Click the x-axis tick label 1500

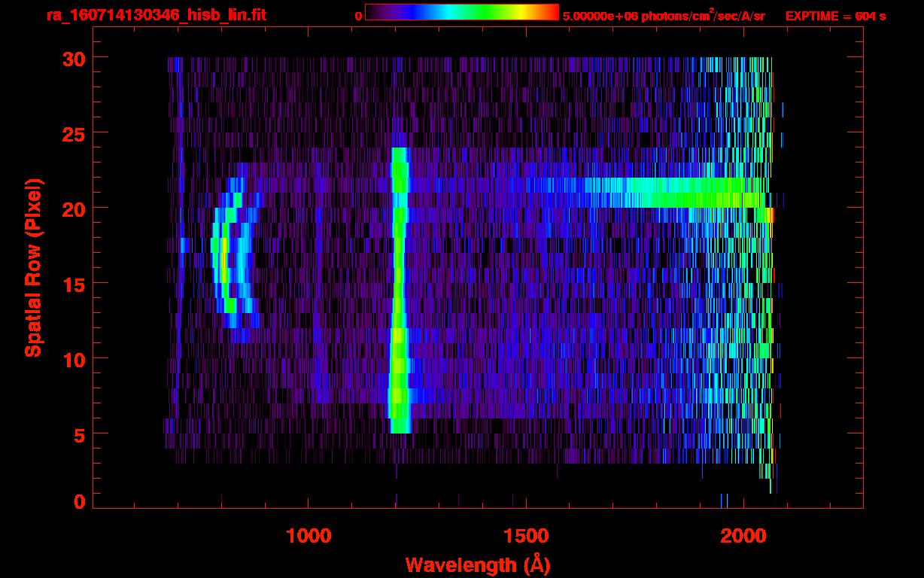525,536
